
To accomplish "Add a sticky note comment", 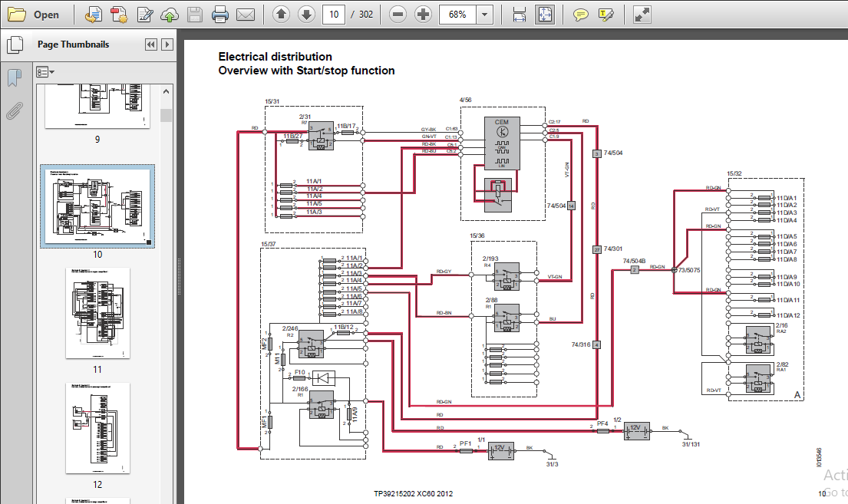I will (580, 15).
